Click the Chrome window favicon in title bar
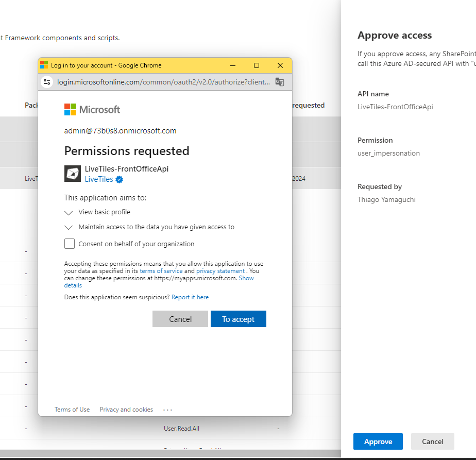The height and width of the screenshot is (460, 476). tap(44, 65)
